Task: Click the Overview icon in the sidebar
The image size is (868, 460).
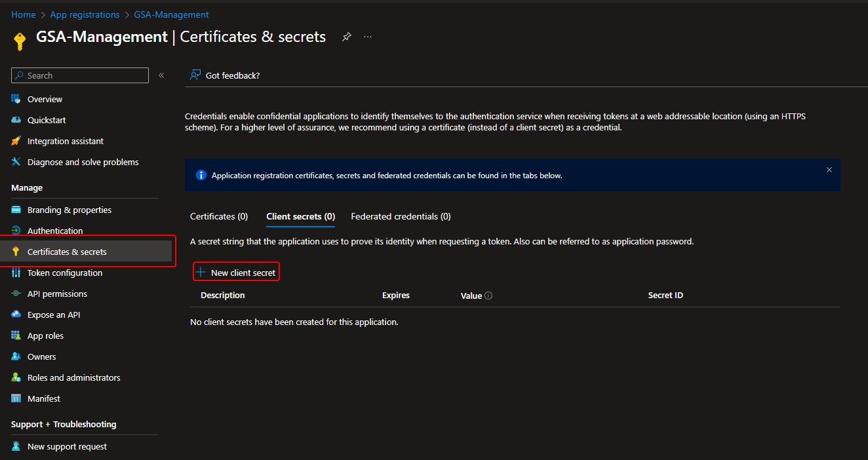Action: coord(16,99)
